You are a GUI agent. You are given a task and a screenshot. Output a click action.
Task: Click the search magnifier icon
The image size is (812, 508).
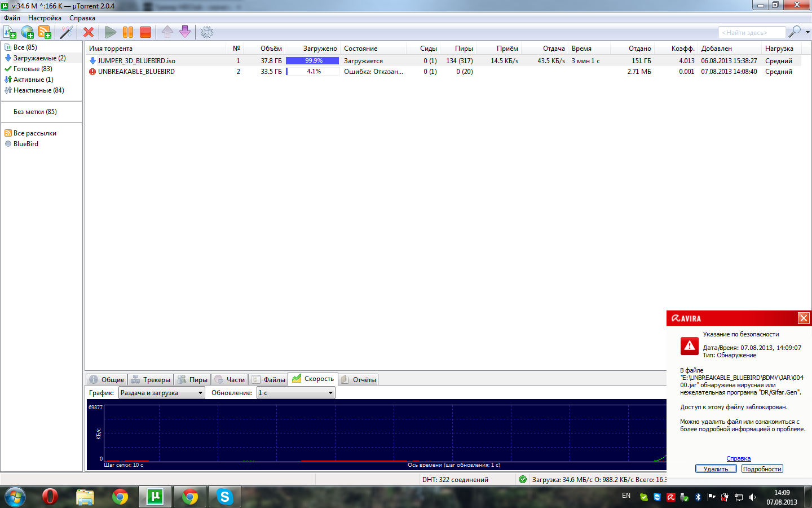795,32
